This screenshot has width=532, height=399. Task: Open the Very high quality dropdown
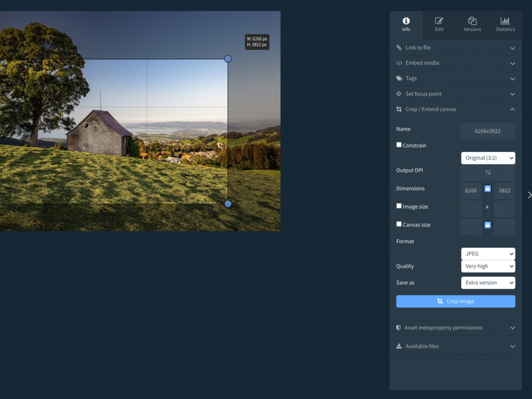(x=488, y=266)
